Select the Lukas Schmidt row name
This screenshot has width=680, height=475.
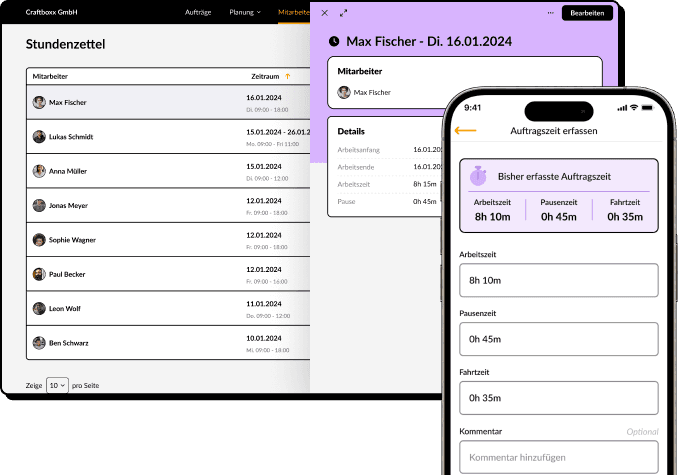(x=71, y=137)
